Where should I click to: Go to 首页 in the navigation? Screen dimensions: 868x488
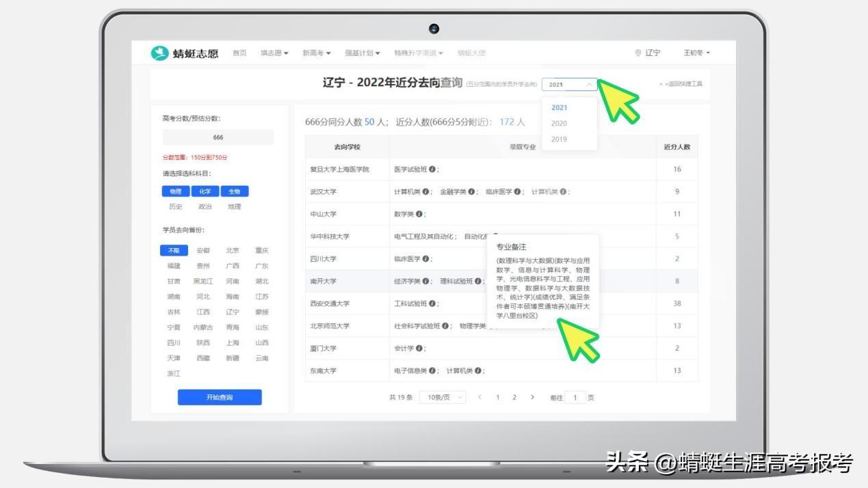[x=239, y=53]
